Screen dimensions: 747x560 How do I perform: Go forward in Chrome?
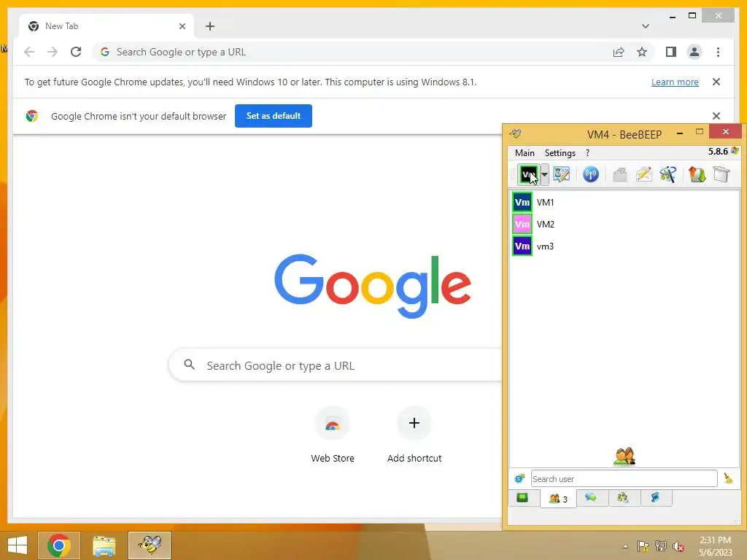53,52
